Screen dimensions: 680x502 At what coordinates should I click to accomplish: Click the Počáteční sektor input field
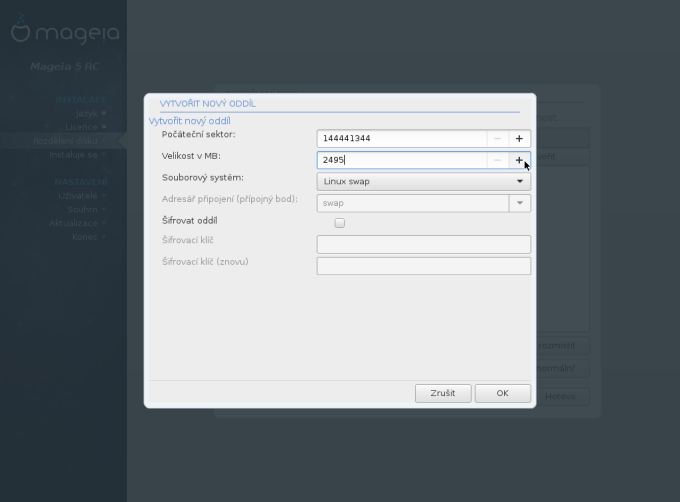[402, 139]
